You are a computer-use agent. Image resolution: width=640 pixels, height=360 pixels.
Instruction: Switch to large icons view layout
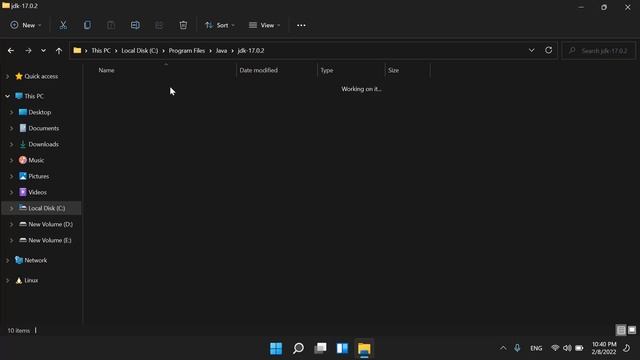point(632,330)
